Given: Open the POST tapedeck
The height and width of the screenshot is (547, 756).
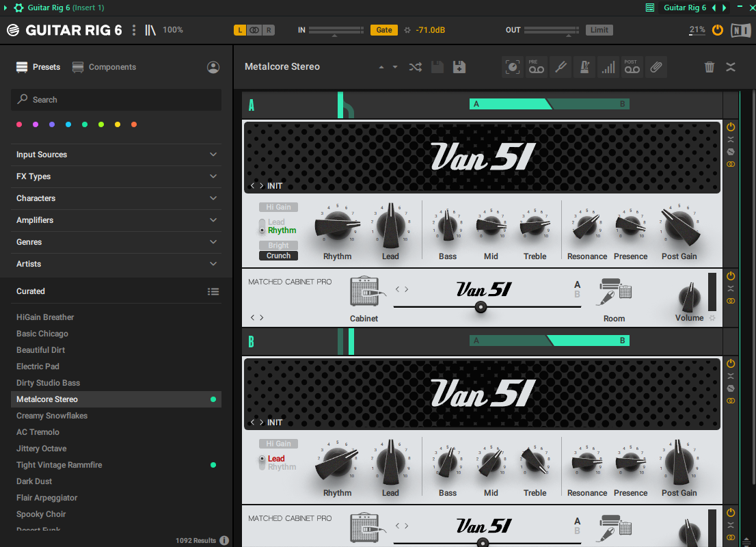Looking at the screenshot, I should [632, 66].
